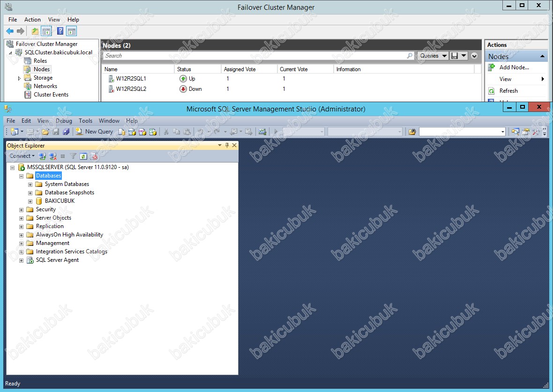Select the W12R2SQL2 node row
This screenshot has width=553, height=392.
pos(291,89)
